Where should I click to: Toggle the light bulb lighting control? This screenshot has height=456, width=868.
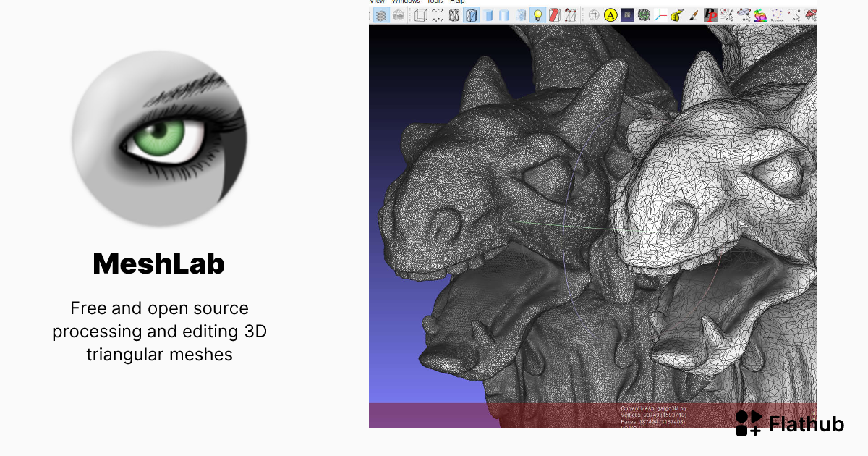[537, 14]
